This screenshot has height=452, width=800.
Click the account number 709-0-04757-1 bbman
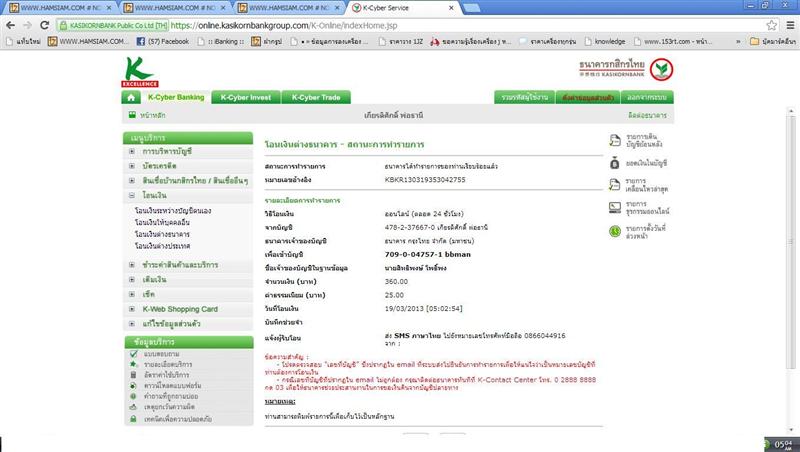pyautogui.click(x=428, y=254)
